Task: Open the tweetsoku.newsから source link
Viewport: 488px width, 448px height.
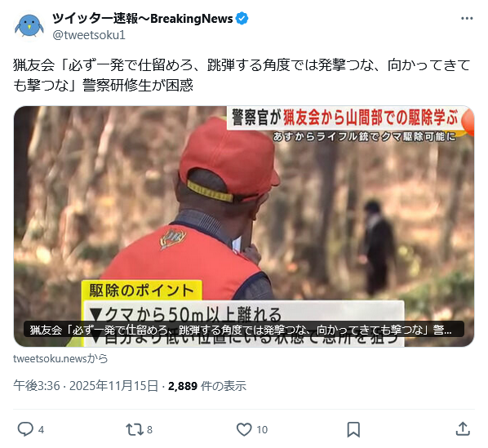Action: 60,358
